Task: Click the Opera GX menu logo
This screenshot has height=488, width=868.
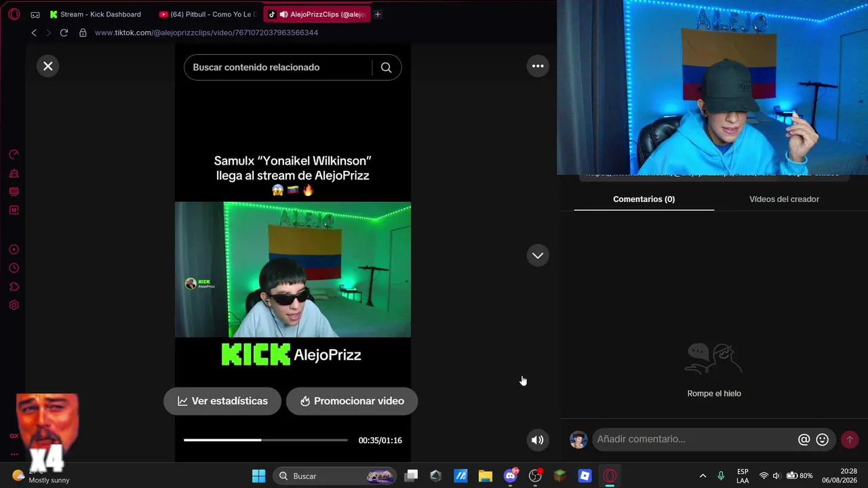Action: (x=14, y=14)
